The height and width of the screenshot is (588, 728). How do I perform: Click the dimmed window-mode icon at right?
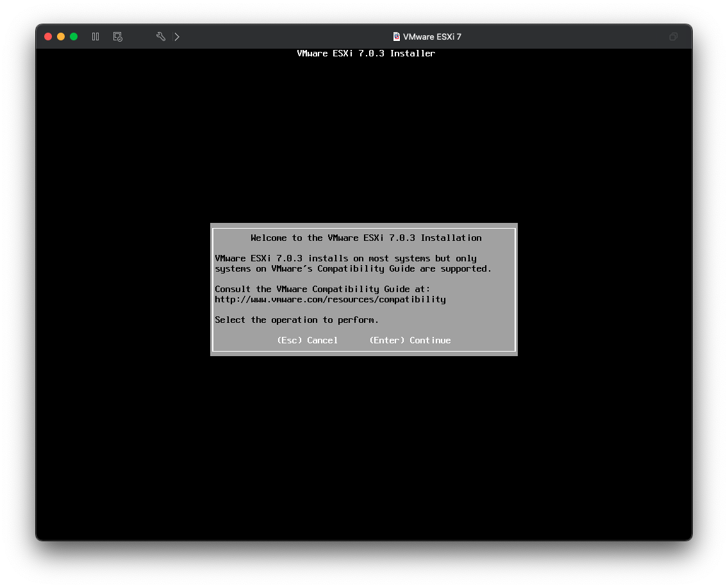tap(673, 37)
